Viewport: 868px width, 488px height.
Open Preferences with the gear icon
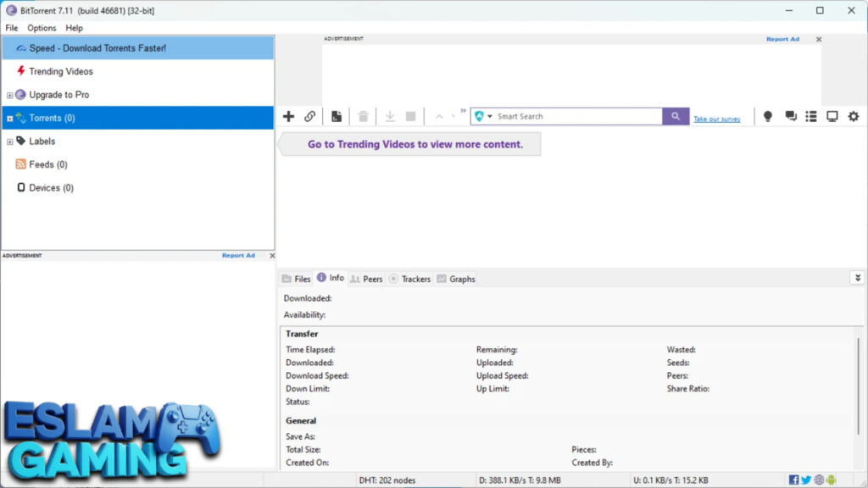[854, 116]
